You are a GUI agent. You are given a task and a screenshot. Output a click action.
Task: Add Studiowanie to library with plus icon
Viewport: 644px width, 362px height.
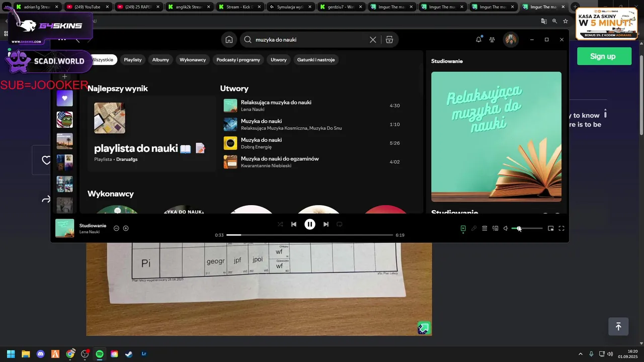pos(126,228)
